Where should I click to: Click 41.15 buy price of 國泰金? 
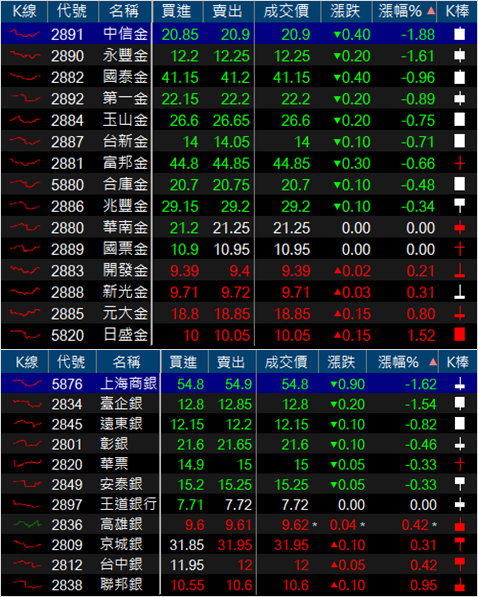pyautogui.click(x=180, y=78)
